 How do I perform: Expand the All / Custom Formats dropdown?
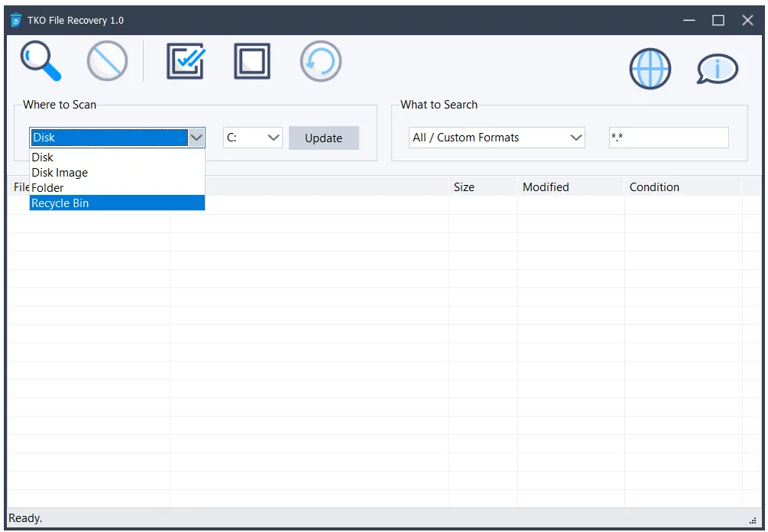coord(497,138)
